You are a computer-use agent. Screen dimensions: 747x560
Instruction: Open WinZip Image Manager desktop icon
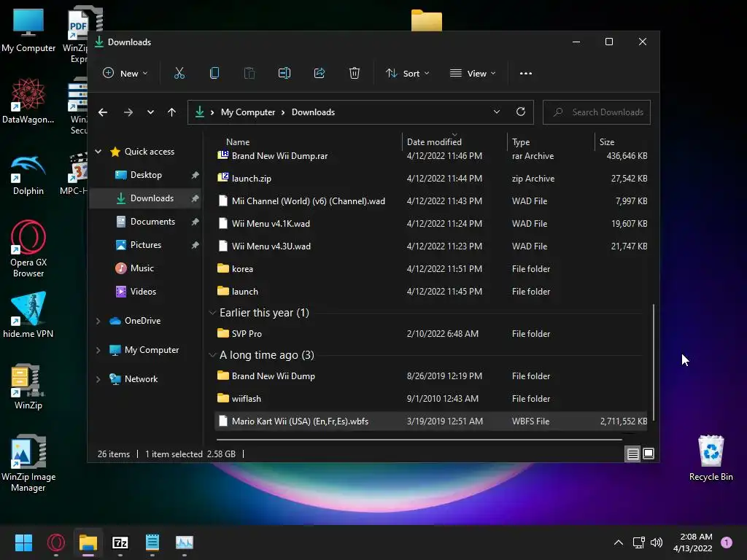(x=28, y=463)
